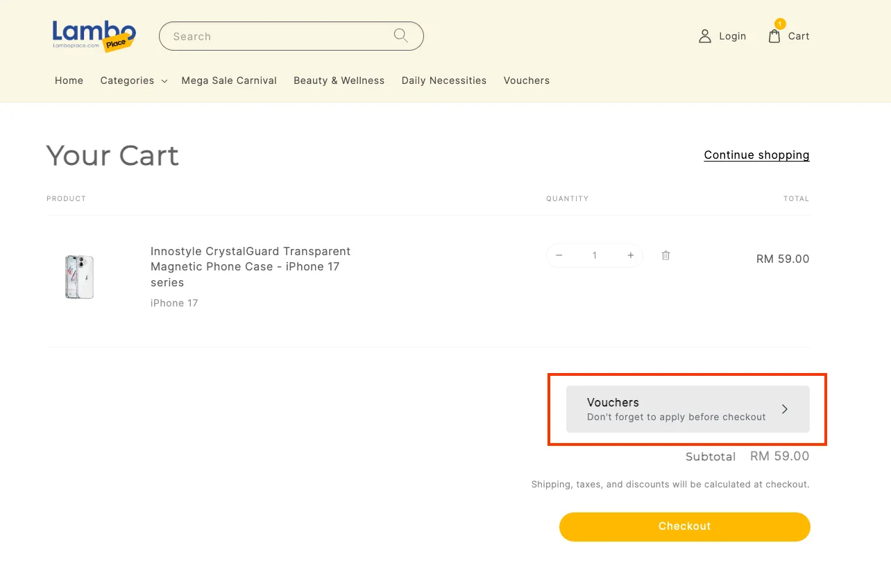Focus the Search input field
This screenshot has height=588, width=891.
point(291,36)
